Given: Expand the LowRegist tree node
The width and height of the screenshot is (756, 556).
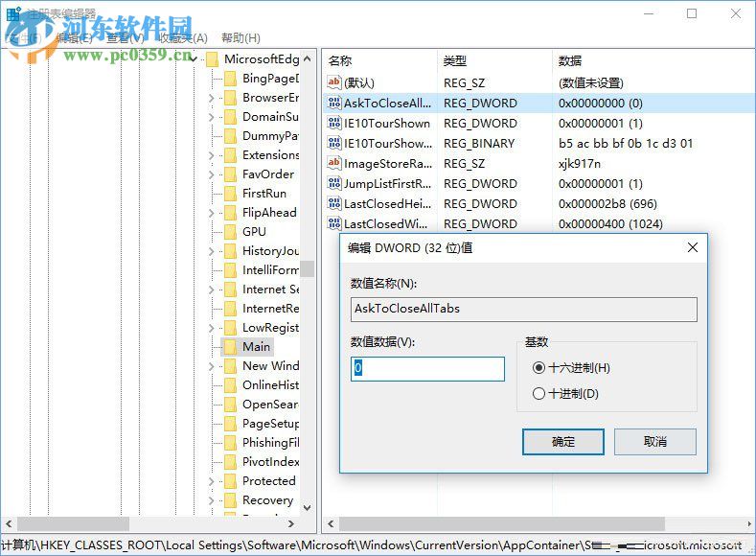Looking at the screenshot, I should pyautogui.click(x=211, y=328).
